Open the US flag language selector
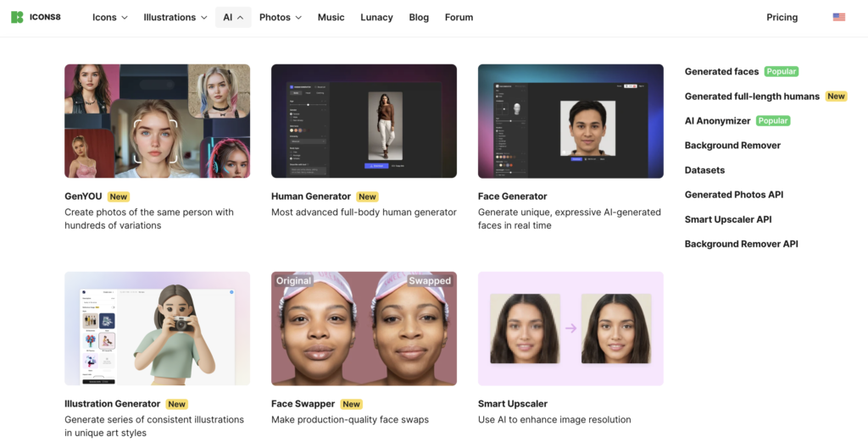 click(x=838, y=17)
